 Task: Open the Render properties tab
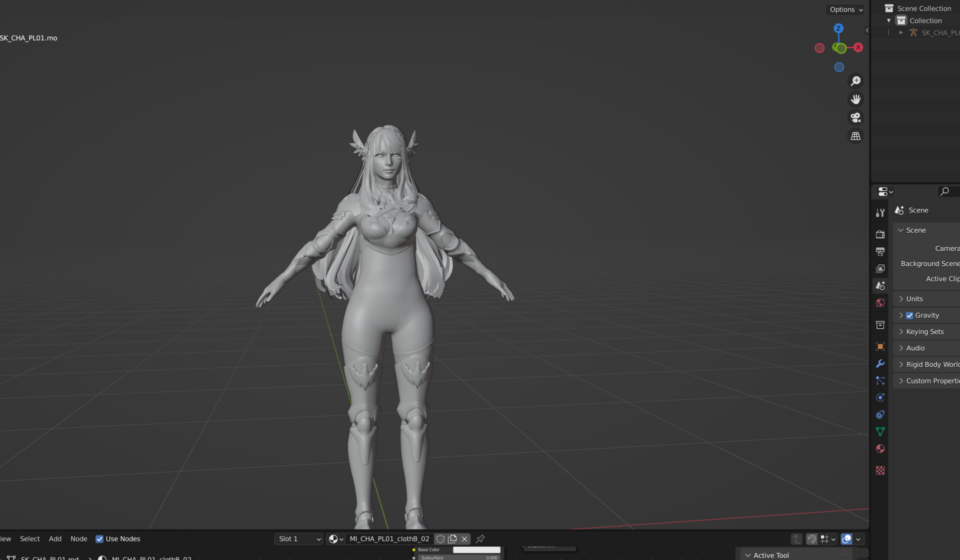[880, 234]
